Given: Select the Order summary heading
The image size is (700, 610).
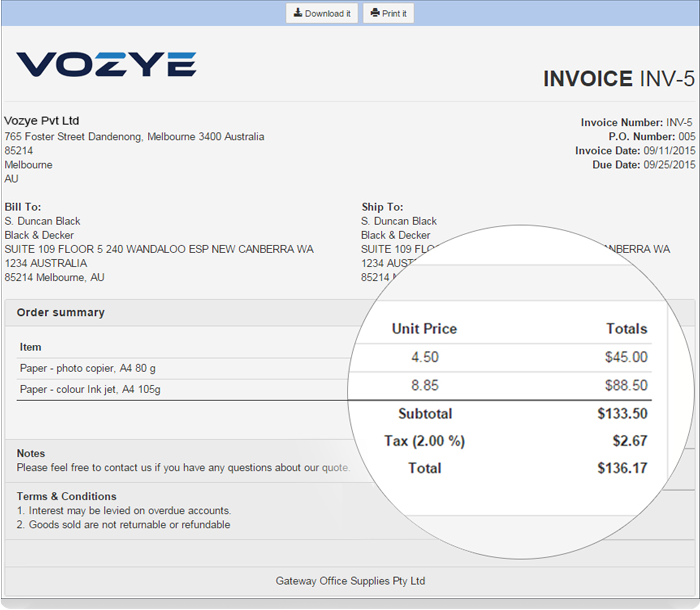Looking at the screenshot, I should (x=61, y=312).
